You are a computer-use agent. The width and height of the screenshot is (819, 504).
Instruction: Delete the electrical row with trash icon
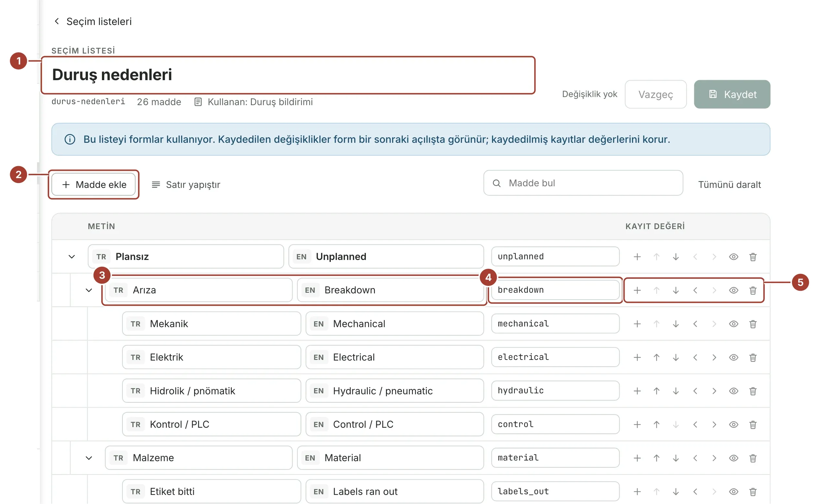coord(753,357)
